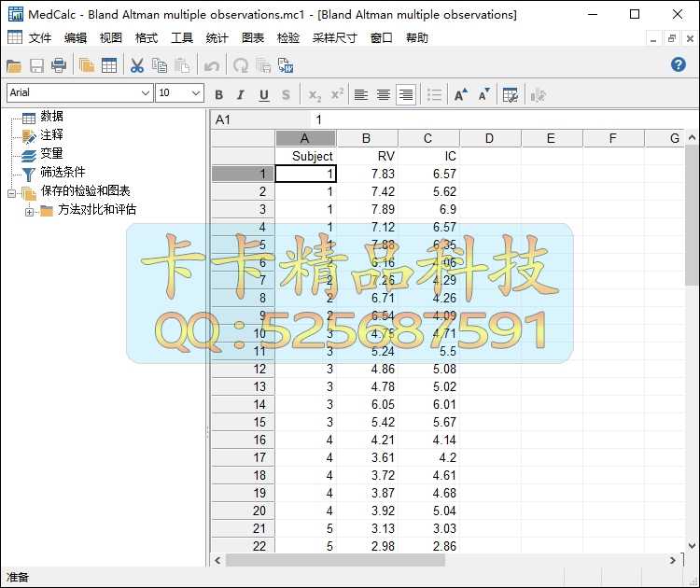Screen dimensions: 700x588
Task: Click the horizontal scrollbar thumb
Action: click(x=335, y=560)
